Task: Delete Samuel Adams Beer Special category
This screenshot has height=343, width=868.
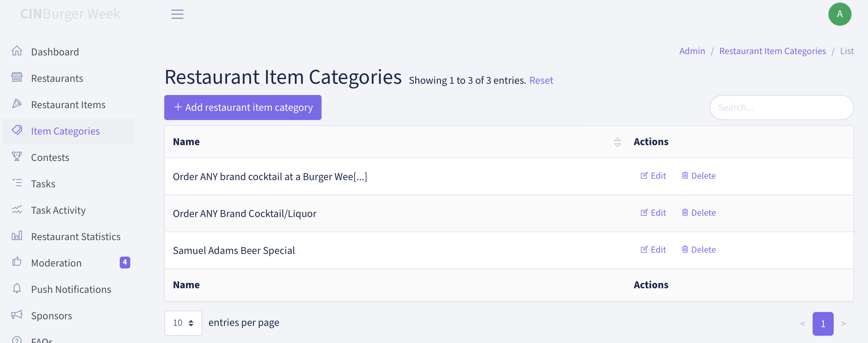Action: (x=698, y=249)
